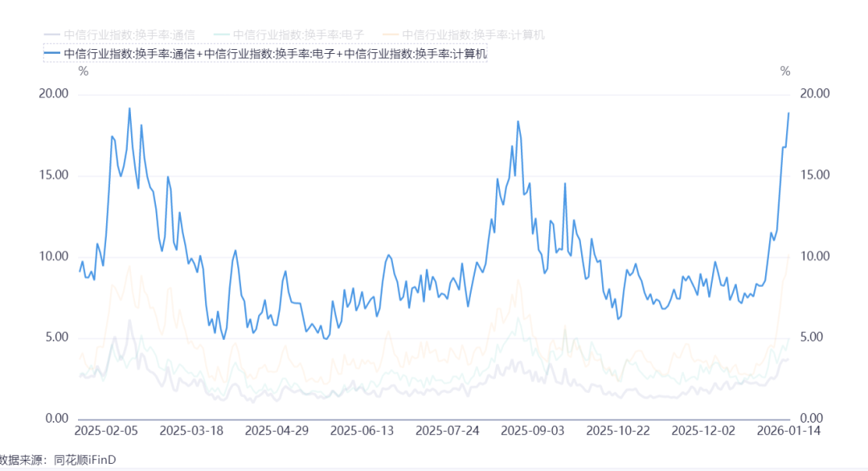Viewport: 868px width, 471px height.
Task: Choose the 2025-09-03 x-axis label
Action: (533, 431)
